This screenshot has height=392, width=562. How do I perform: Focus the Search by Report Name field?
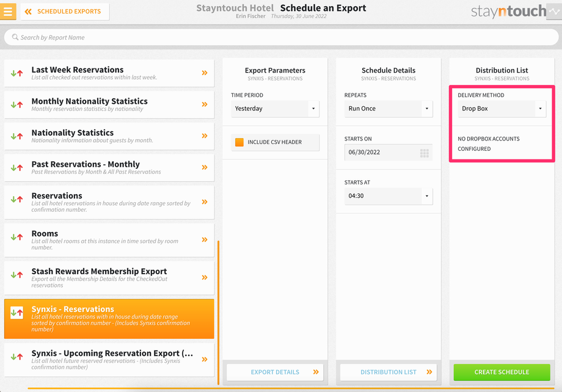tap(281, 37)
